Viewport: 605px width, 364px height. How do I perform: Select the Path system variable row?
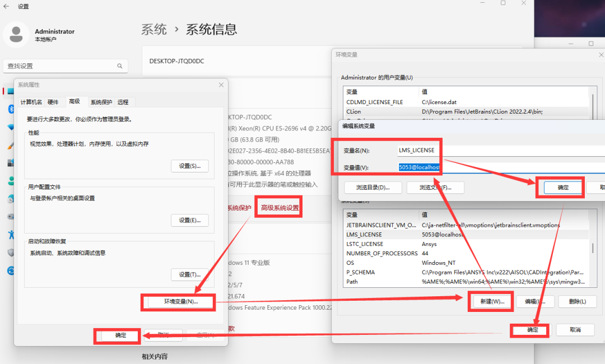coord(466,282)
